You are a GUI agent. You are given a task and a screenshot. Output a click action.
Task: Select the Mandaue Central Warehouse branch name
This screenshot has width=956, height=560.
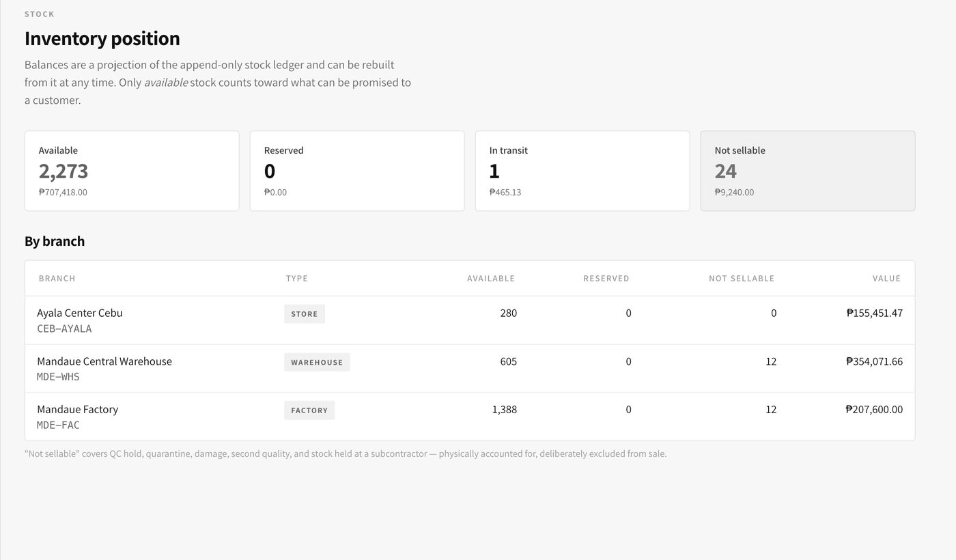click(x=104, y=361)
